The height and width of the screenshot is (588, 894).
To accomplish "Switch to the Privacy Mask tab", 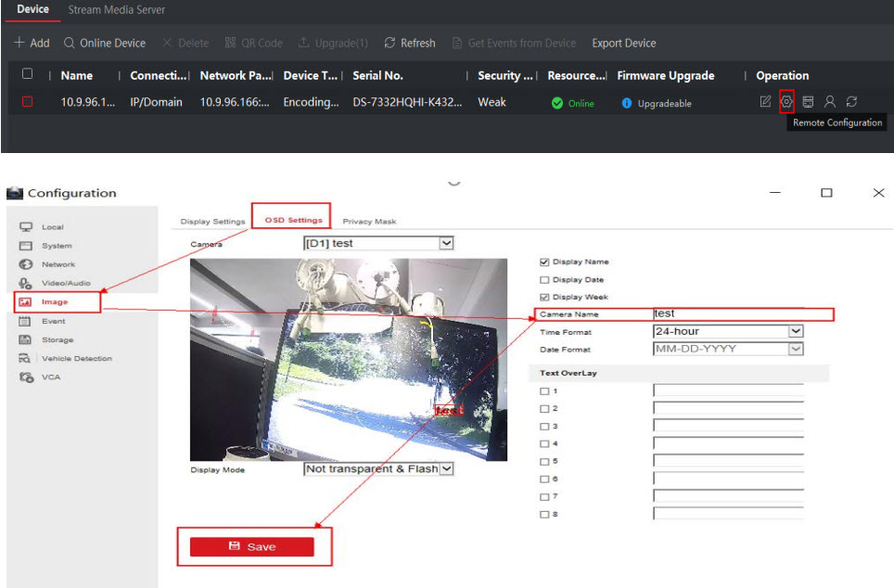I will coord(369,222).
